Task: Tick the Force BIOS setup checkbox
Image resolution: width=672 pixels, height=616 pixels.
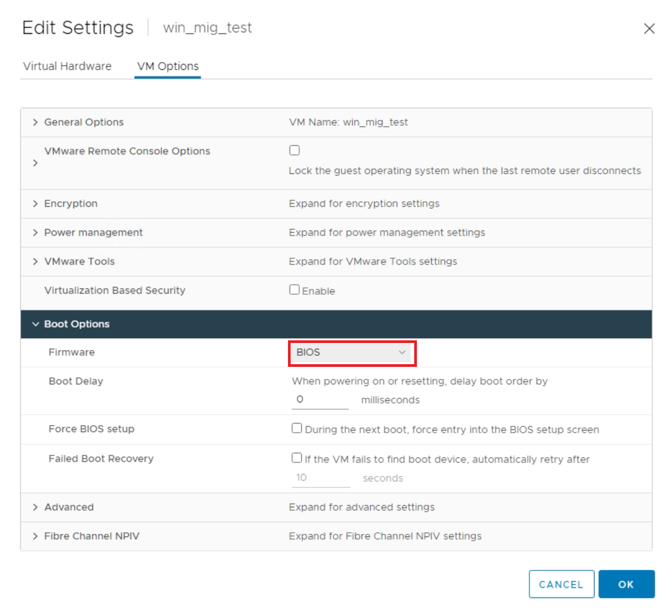Action: coord(297,428)
